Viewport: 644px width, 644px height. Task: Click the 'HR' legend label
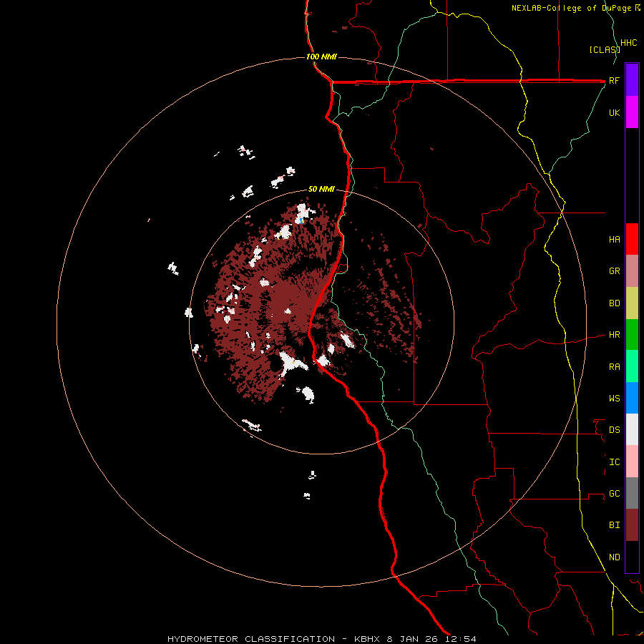coord(614,335)
